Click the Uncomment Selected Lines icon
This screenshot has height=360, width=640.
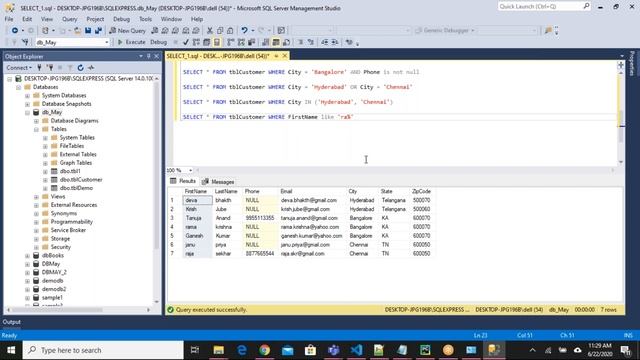point(311,42)
